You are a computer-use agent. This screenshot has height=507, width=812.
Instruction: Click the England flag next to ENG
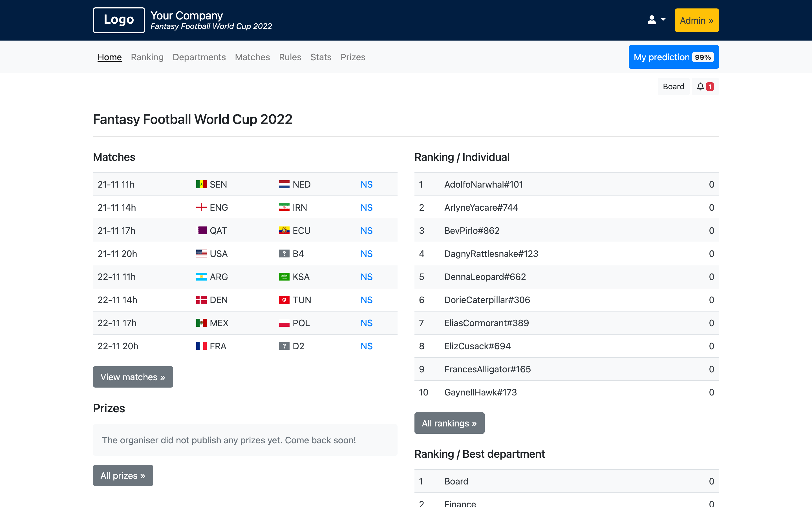pos(201,207)
